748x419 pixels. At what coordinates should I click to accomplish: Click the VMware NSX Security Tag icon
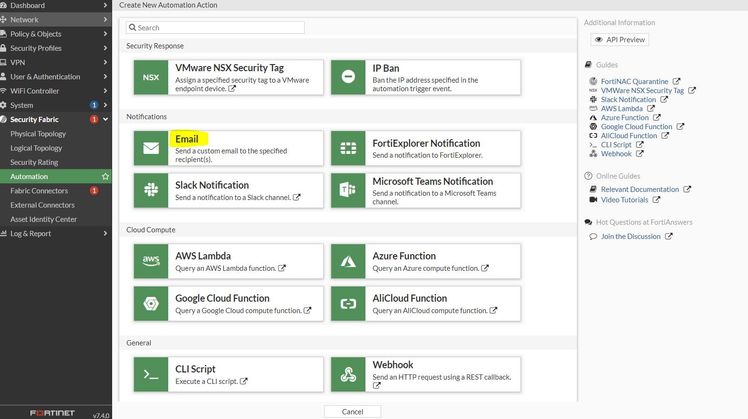point(151,77)
